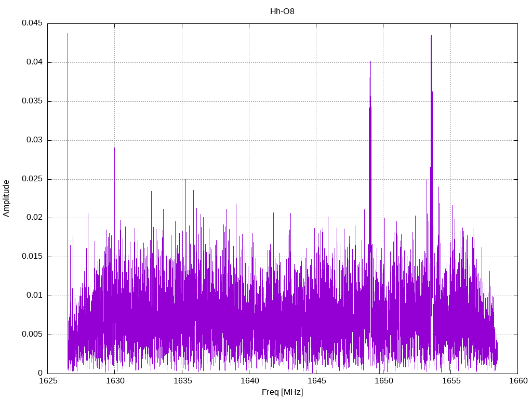The width and height of the screenshot is (532, 399).
Task: Select the peak tip near 1649 MHz
Action: tap(370, 61)
